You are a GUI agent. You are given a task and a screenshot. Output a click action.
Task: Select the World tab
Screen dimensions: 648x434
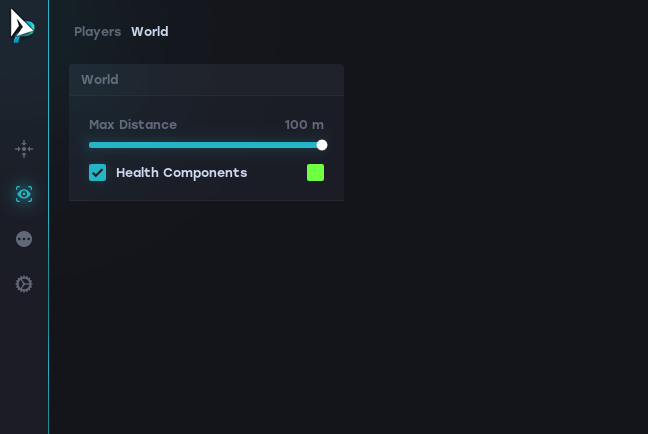[x=150, y=32]
